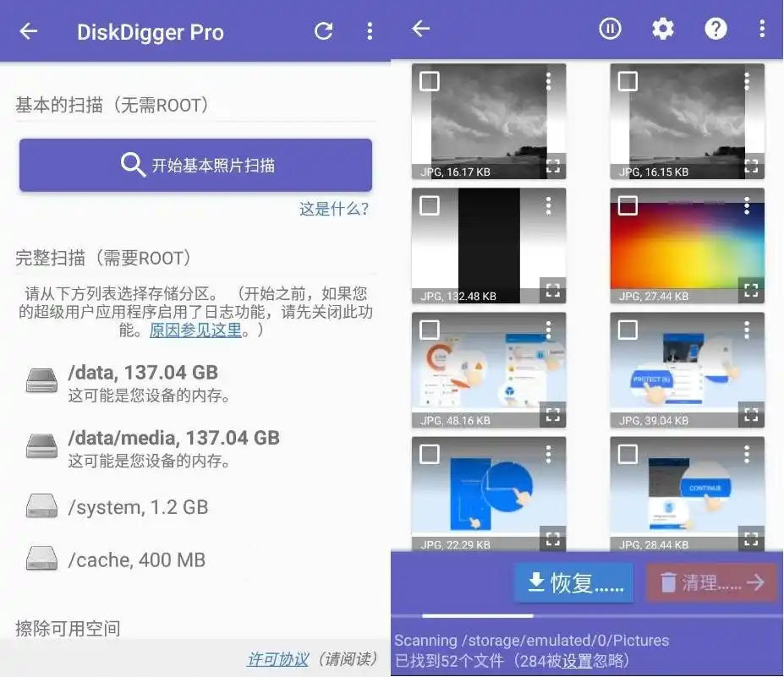View rainbow 27.44 KB photo fullscreen
The width and height of the screenshot is (784, 677).
click(x=751, y=290)
